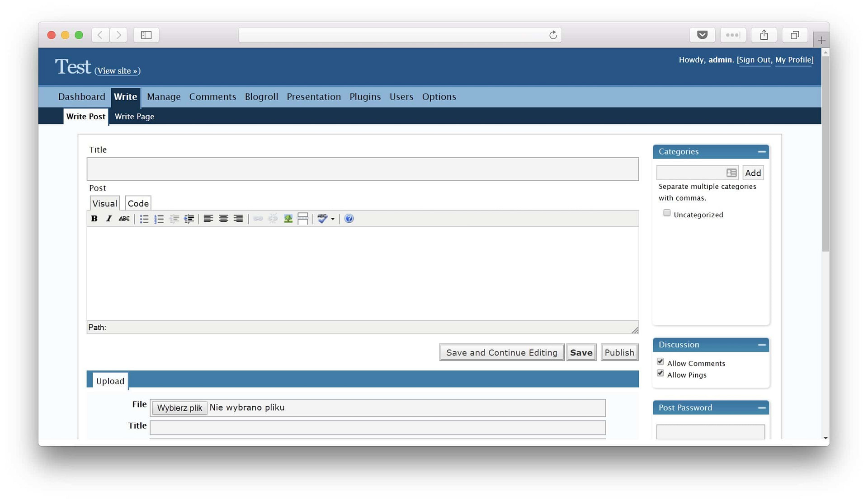Go forward in browser history

[x=118, y=35]
